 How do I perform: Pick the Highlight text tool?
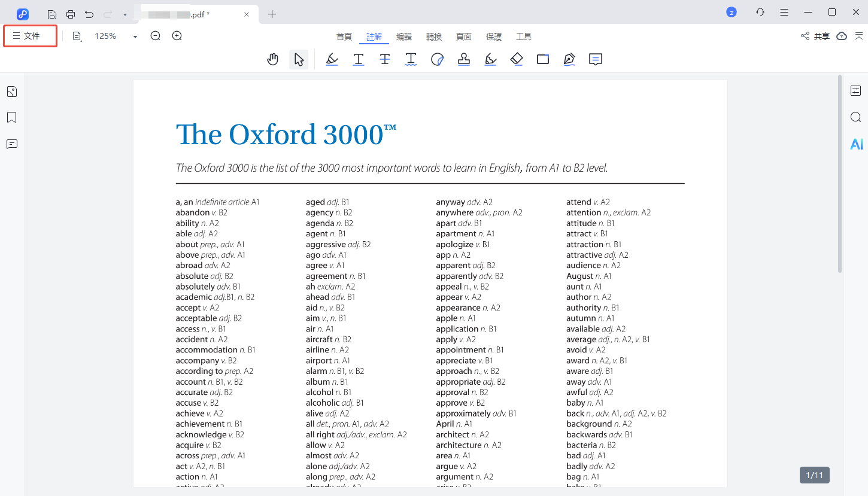click(x=332, y=59)
